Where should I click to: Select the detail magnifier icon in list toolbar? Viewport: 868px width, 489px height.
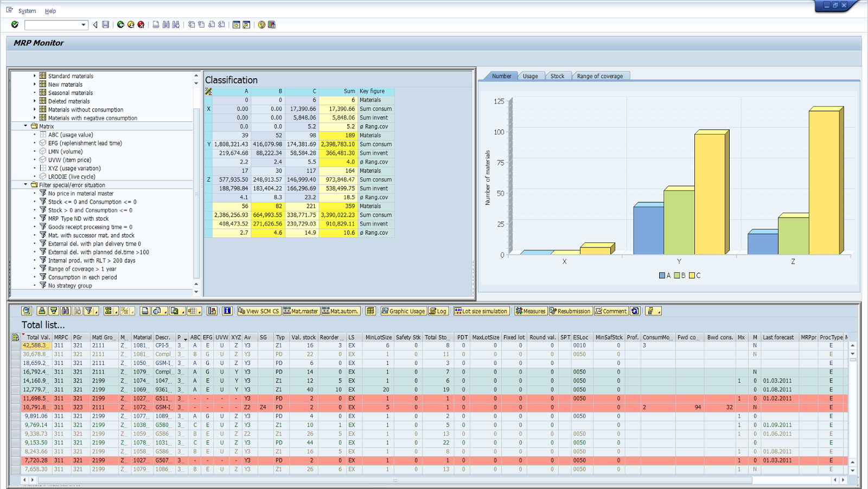[x=27, y=311]
